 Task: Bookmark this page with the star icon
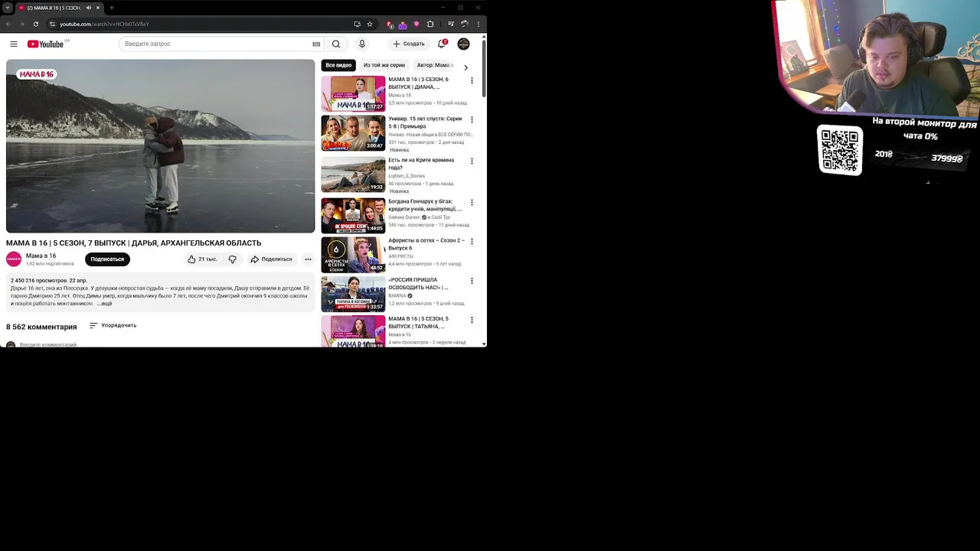click(x=370, y=24)
